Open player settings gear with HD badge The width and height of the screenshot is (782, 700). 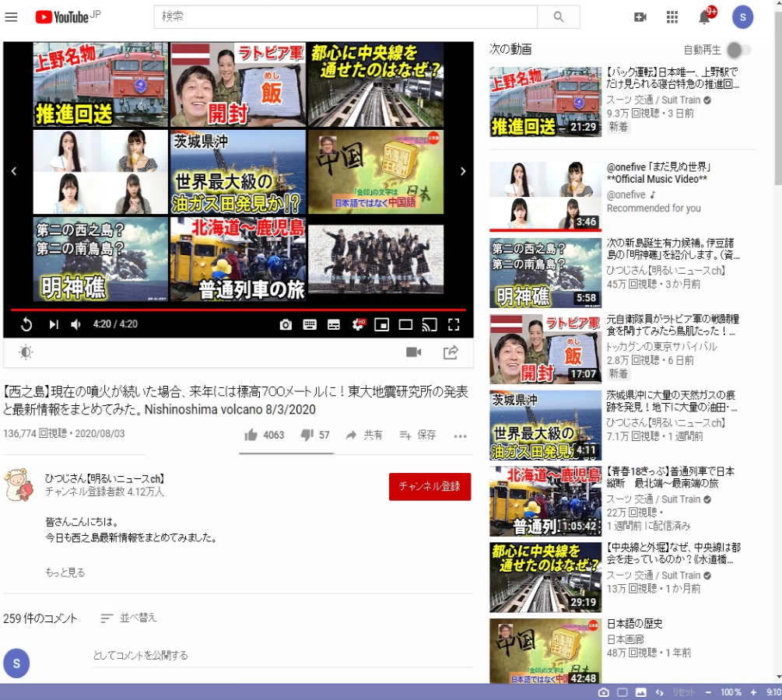tap(358, 324)
